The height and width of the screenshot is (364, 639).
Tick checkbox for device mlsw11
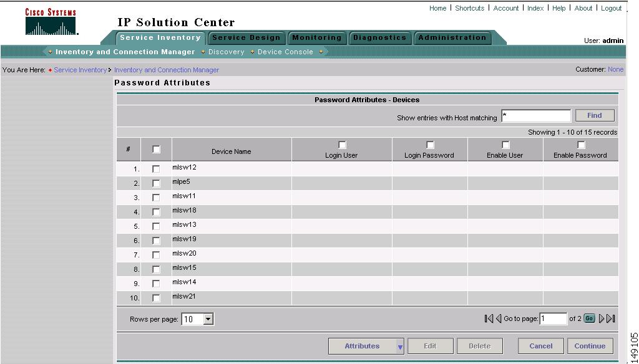pyautogui.click(x=156, y=198)
